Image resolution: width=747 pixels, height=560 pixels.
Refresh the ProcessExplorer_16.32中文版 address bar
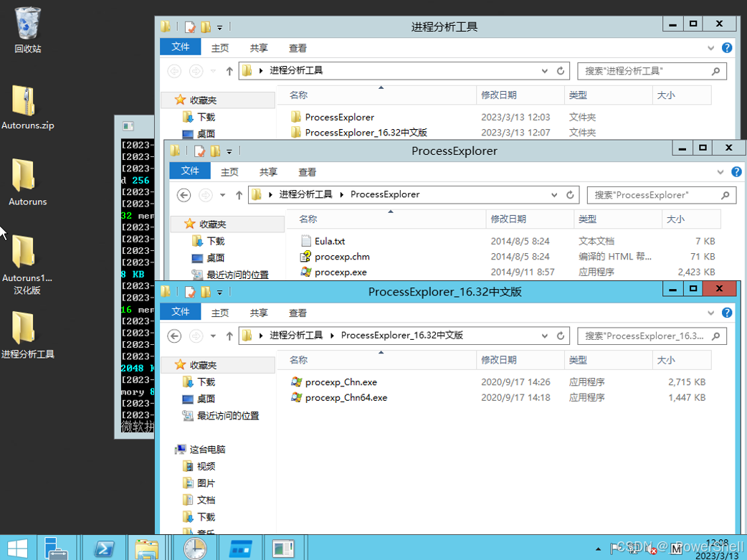coord(561,336)
